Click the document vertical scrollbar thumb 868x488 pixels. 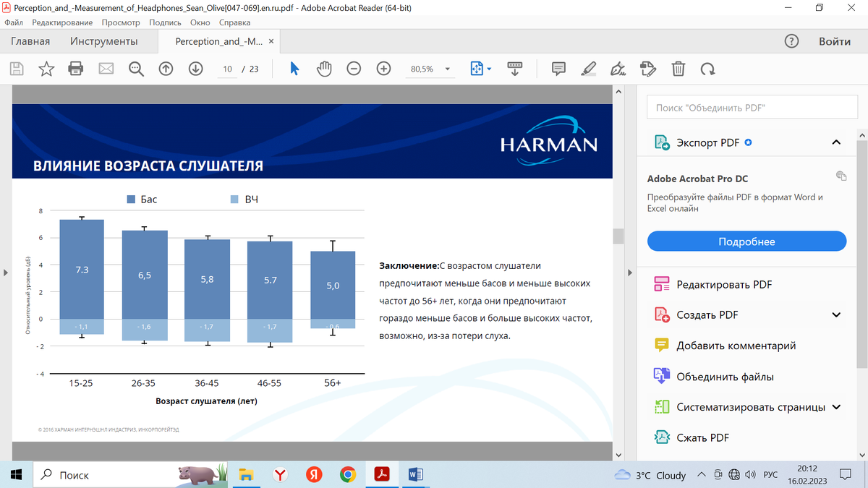point(618,236)
